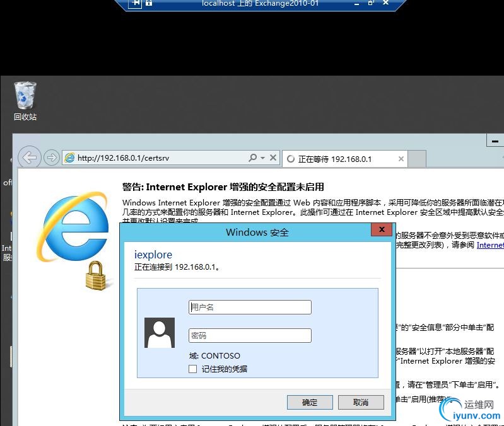
Task: Open a new blank tab
Action: [417, 159]
